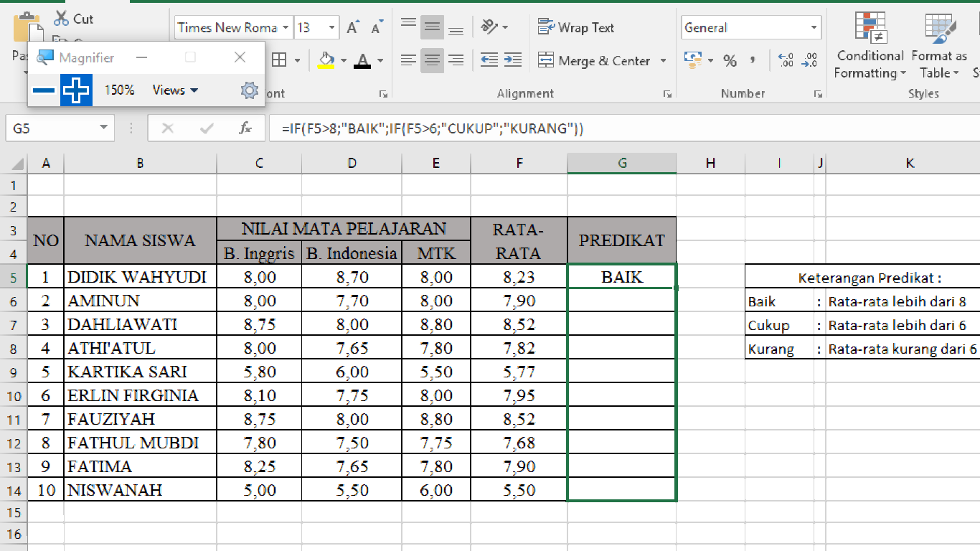Image resolution: width=980 pixels, height=551 pixels.
Task: Click the Increase Font Size icon
Action: pos(352,28)
